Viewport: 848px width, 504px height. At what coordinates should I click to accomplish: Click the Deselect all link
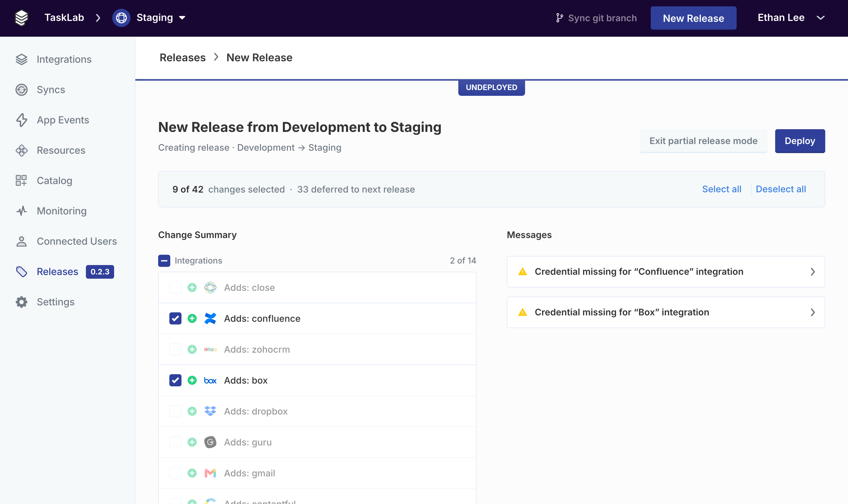click(x=781, y=189)
